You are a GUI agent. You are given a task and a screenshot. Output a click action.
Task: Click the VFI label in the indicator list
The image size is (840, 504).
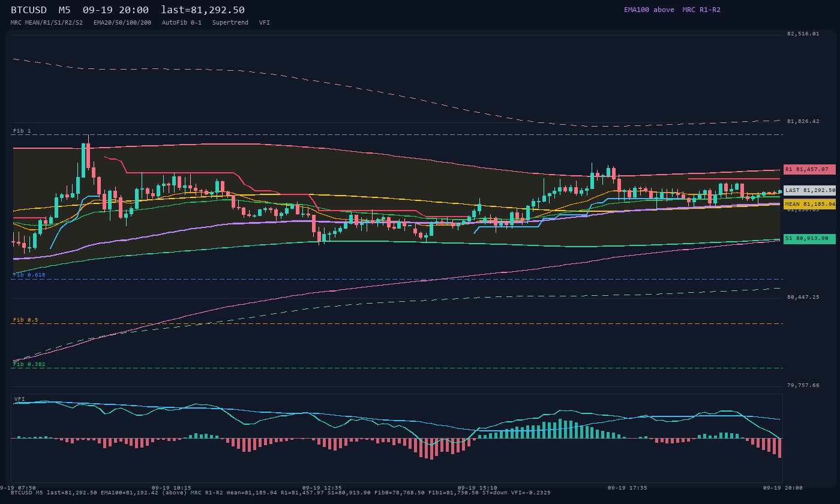pyautogui.click(x=265, y=22)
